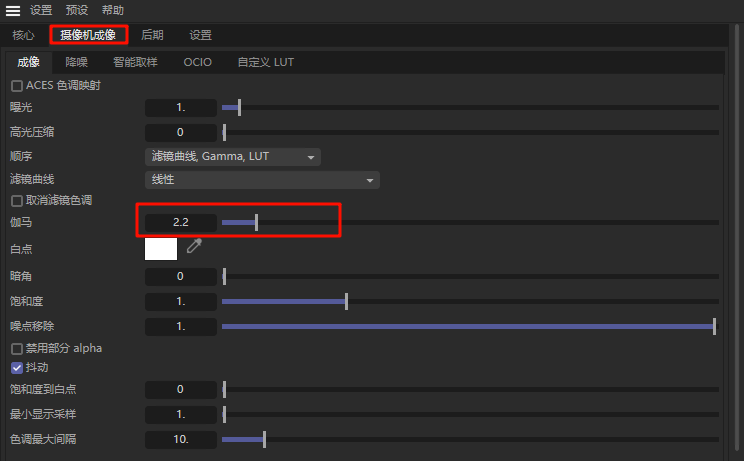Open the 智能取样 sub-tab
The image size is (744, 461).
134,62
